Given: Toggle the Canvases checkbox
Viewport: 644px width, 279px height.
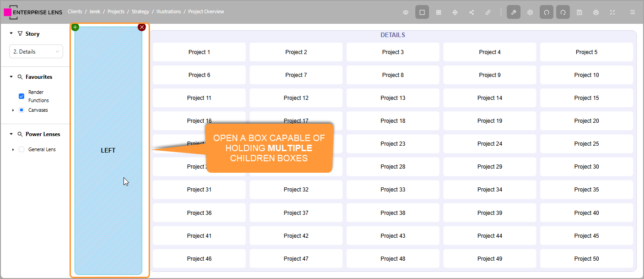Looking at the screenshot, I should point(21,110).
